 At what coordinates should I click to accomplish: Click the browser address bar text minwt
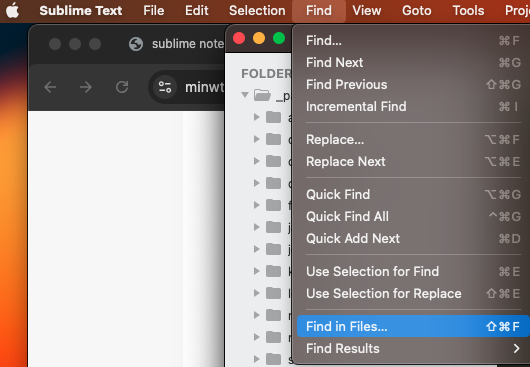point(204,88)
